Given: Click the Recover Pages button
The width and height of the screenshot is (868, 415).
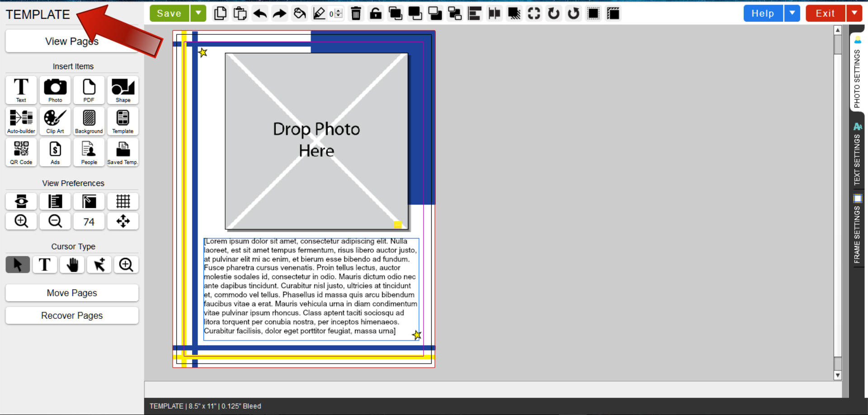Looking at the screenshot, I should (72, 316).
